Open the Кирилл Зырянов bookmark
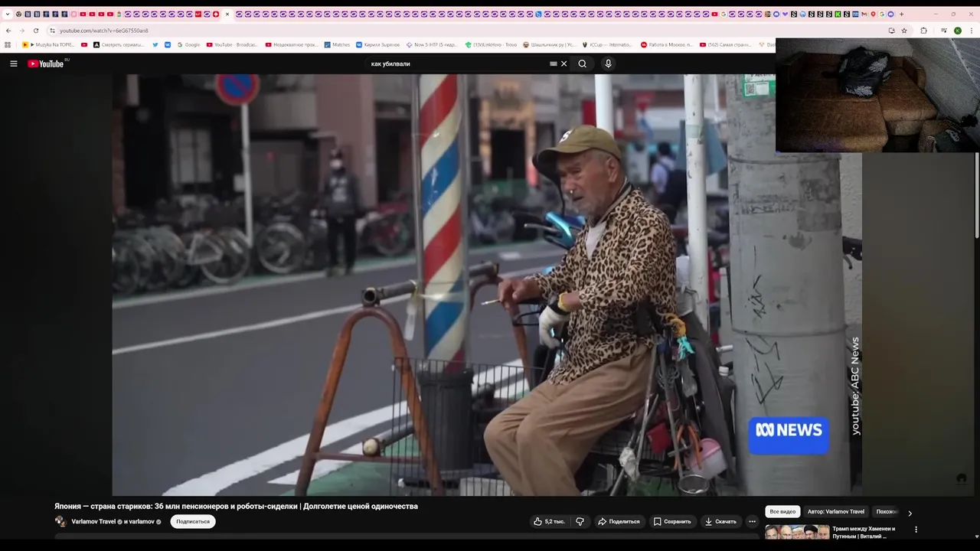Viewport: 980px width, 551px height. tap(378, 44)
